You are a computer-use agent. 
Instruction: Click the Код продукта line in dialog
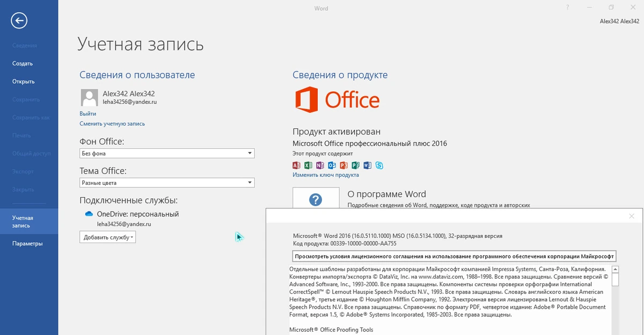click(x=345, y=243)
